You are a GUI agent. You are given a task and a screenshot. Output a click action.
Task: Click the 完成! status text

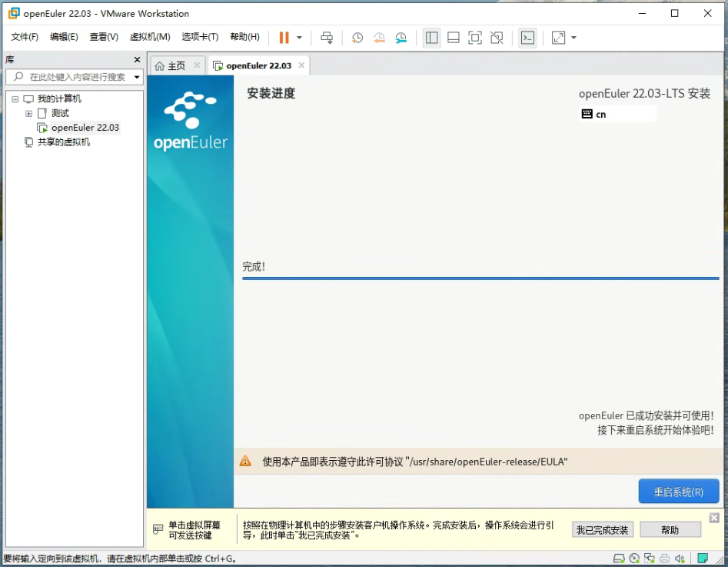[x=254, y=267]
